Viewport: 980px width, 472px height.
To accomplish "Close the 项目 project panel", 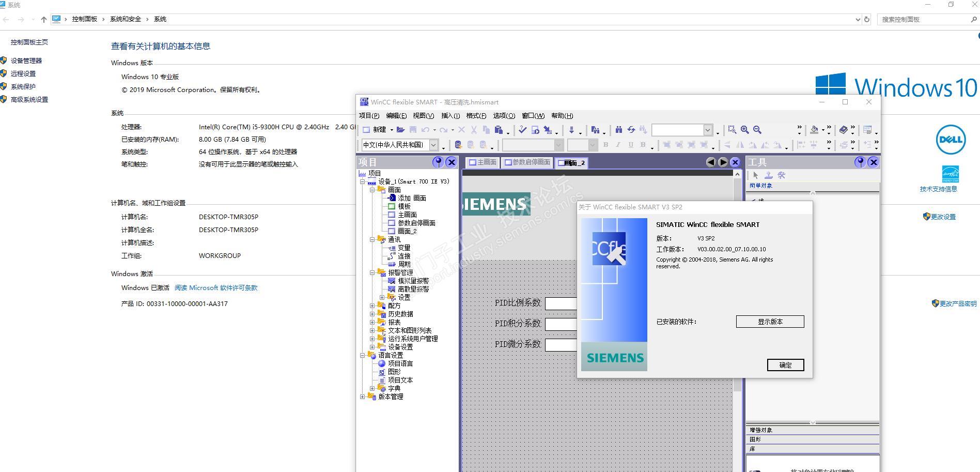I will pos(451,162).
